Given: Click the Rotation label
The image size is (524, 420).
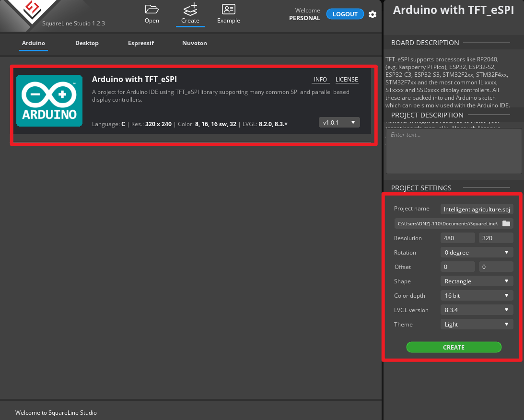Looking at the screenshot, I should pyautogui.click(x=405, y=253).
